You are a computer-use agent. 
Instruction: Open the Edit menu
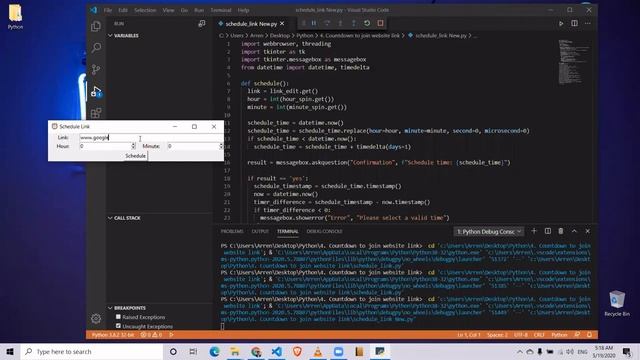[x=123, y=10]
